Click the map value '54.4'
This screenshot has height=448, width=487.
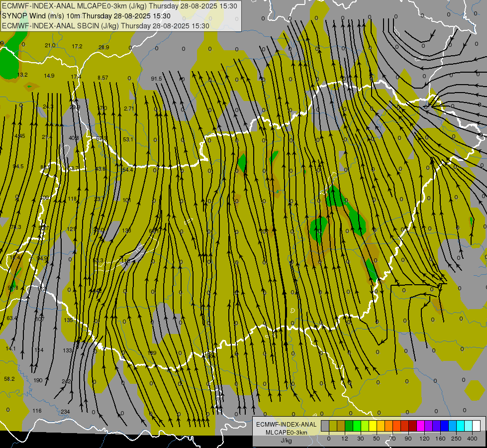pos(127,170)
